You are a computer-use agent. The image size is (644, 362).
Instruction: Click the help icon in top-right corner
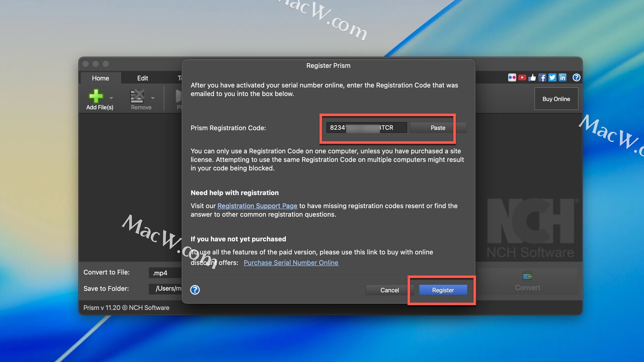tap(576, 78)
